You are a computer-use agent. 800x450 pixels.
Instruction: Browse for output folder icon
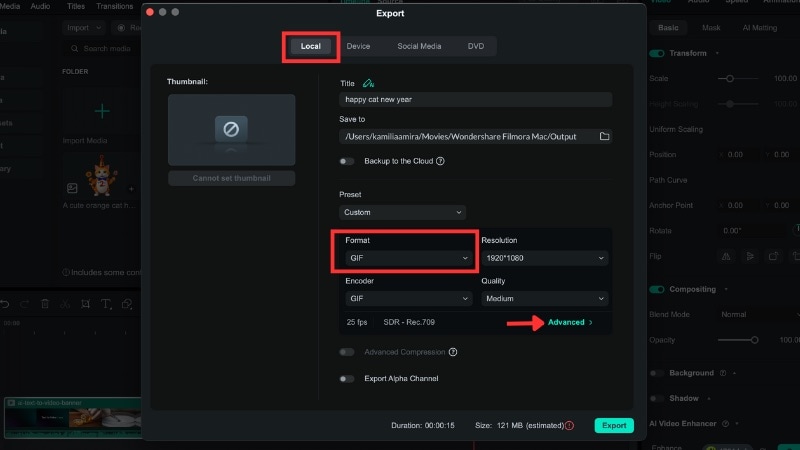[604, 136]
